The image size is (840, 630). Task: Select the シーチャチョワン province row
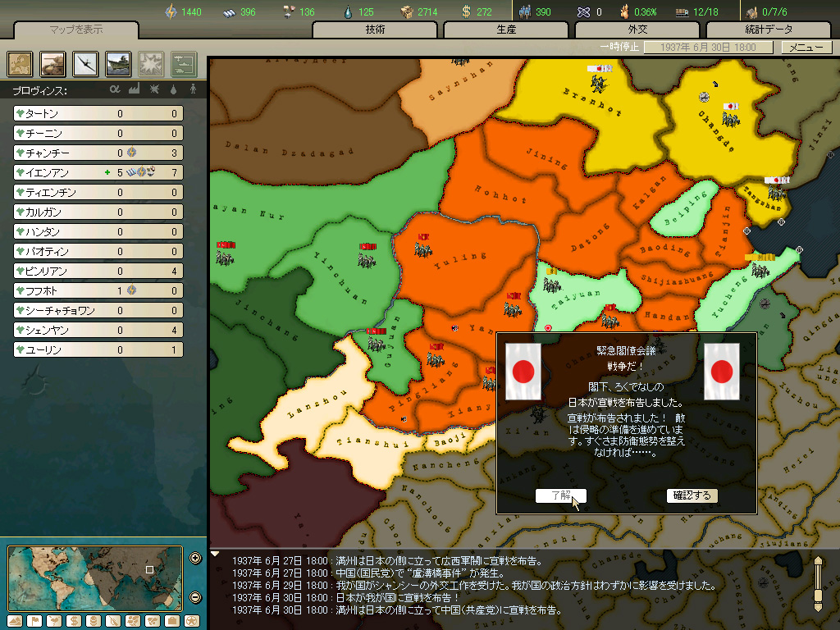tap(98, 310)
